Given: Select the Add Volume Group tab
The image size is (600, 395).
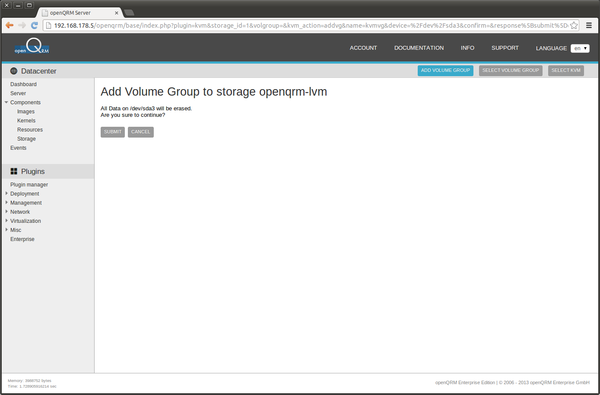Looking at the screenshot, I should pyautogui.click(x=445, y=70).
